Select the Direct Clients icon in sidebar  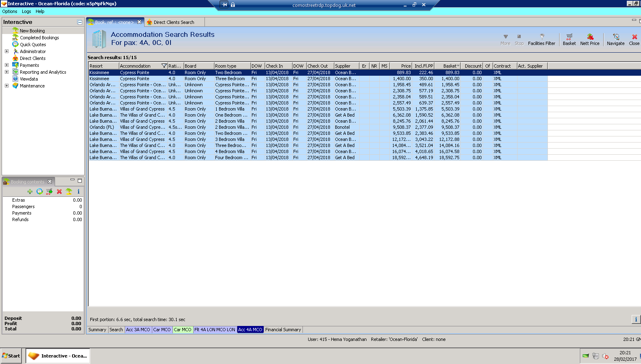[15, 58]
